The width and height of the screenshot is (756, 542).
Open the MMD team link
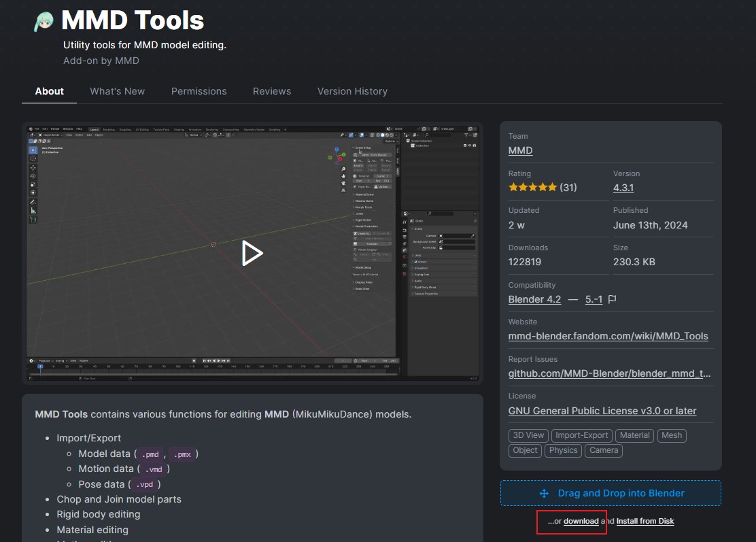pyautogui.click(x=520, y=150)
